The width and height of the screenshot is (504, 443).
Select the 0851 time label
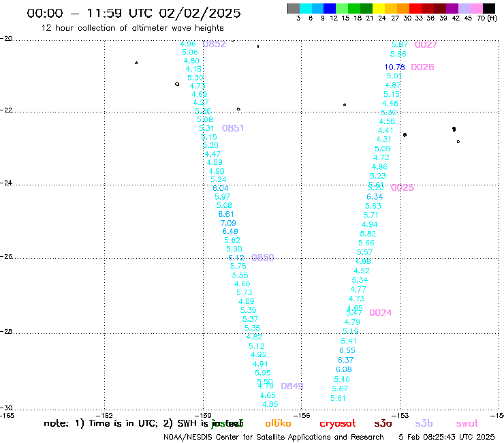click(x=233, y=128)
